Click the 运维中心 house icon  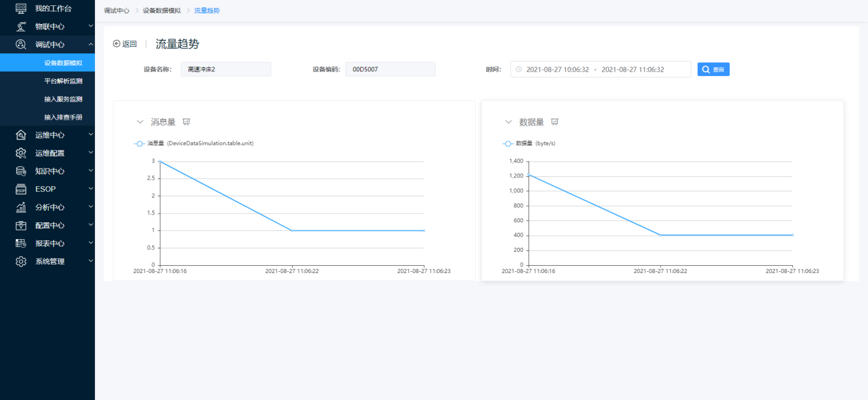coord(21,135)
